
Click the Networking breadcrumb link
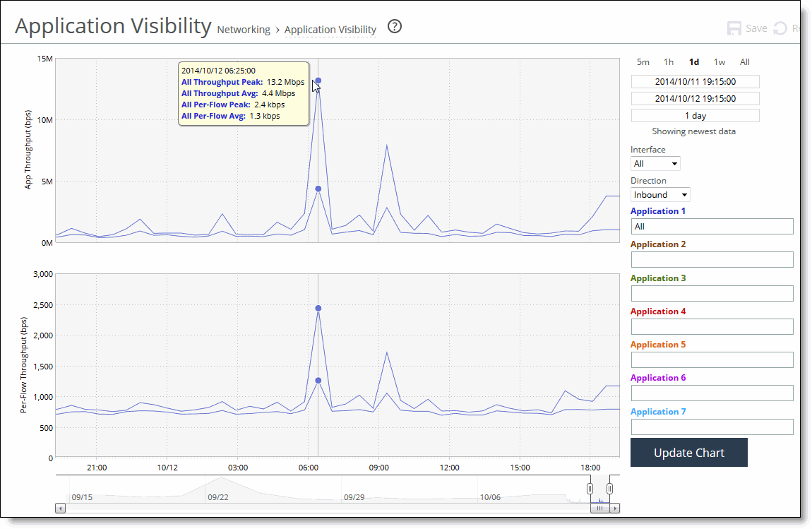pos(244,30)
